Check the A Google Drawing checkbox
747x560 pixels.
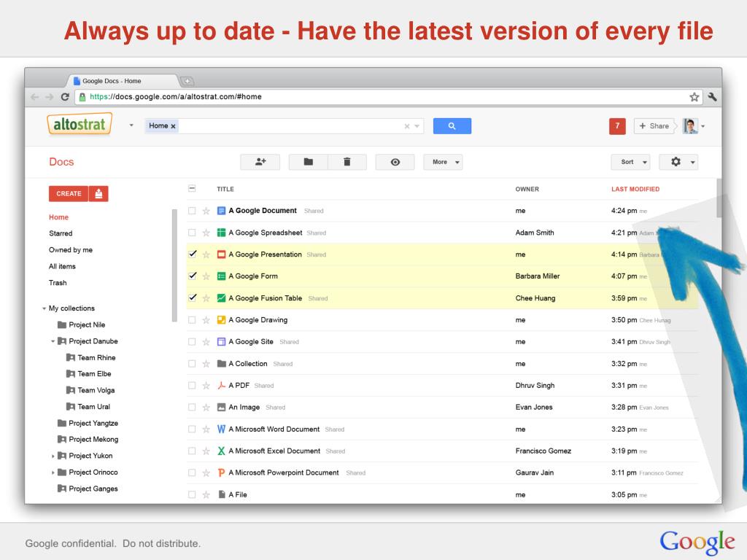[x=192, y=320]
